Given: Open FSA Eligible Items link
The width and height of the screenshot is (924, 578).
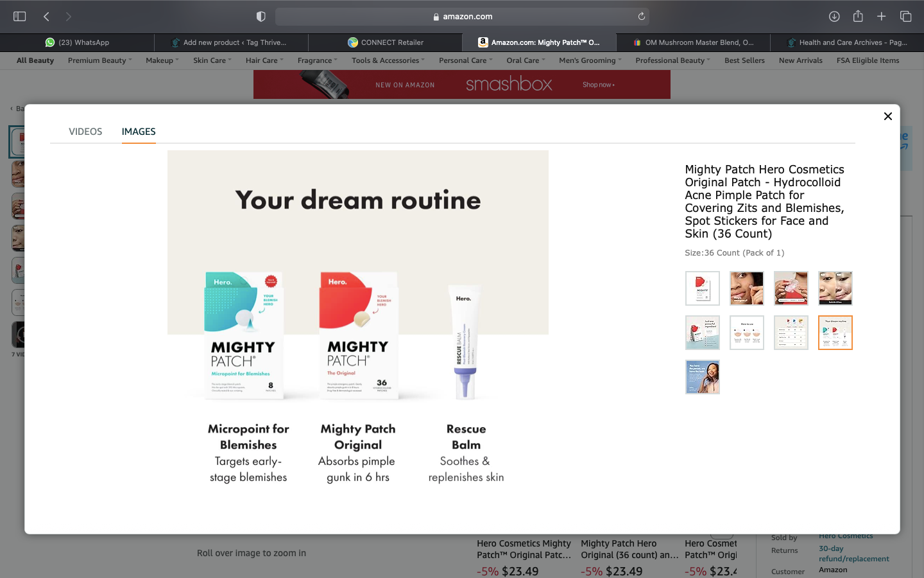Looking at the screenshot, I should [x=868, y=60].
